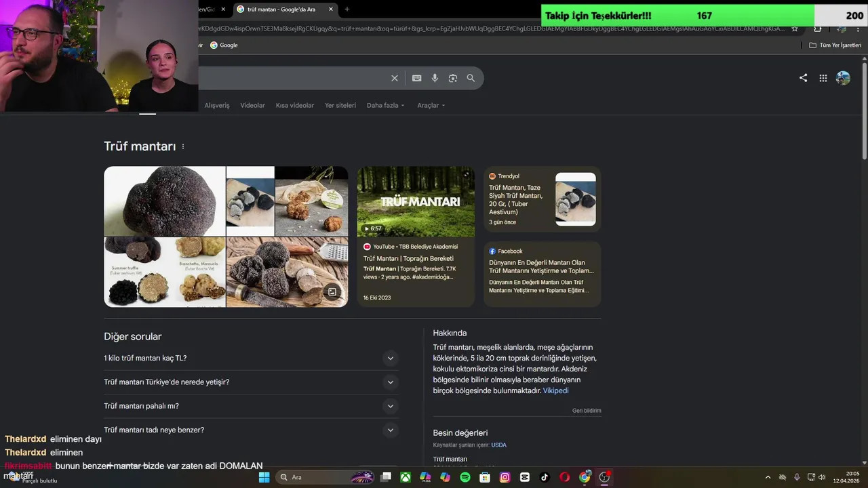
Task: Open the three-dot menu beside Trüf mantarı heading
Action: pyautogui.click(x=183, y=146)
